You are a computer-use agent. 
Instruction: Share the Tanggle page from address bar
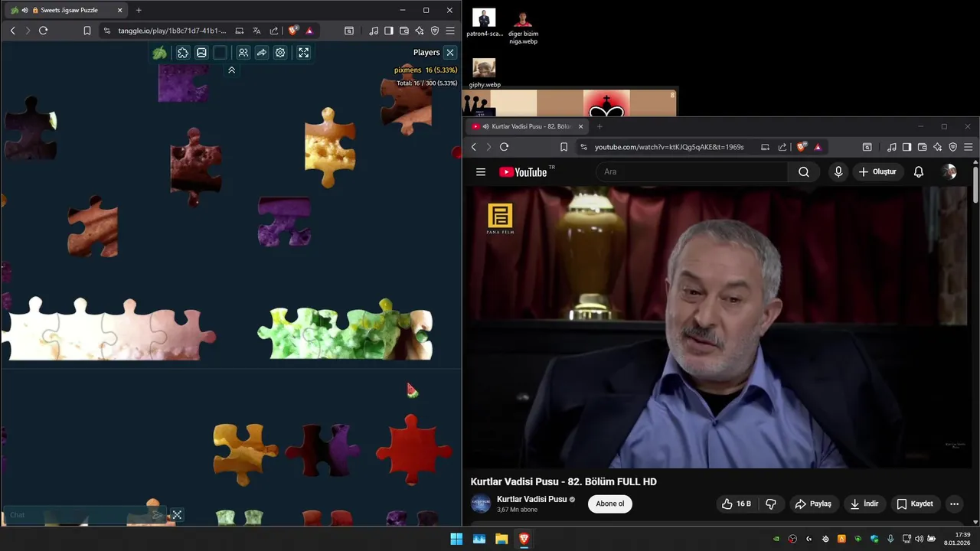(x=274, y=31)
